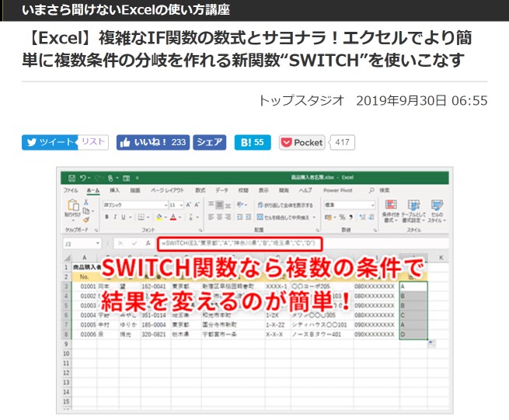Click the Cut scissors icon
509x420 pixels.
pos(86,202)
